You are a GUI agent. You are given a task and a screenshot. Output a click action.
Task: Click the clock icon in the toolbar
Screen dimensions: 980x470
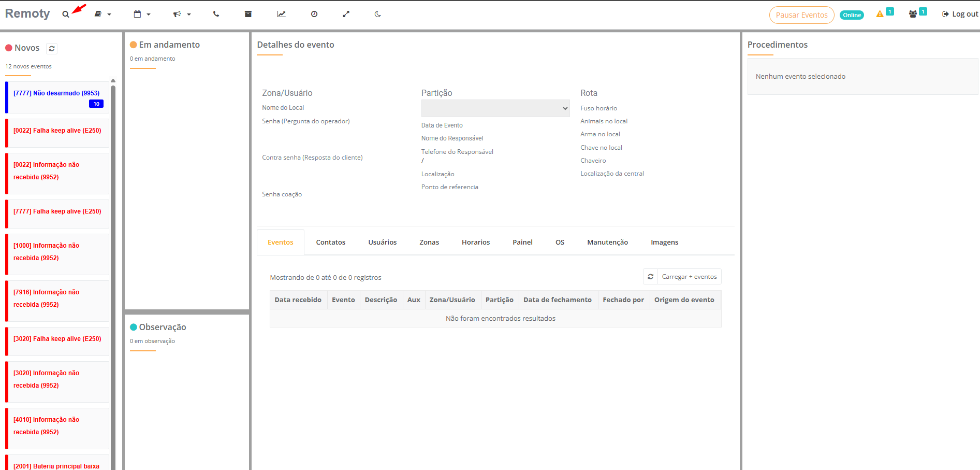314,14
